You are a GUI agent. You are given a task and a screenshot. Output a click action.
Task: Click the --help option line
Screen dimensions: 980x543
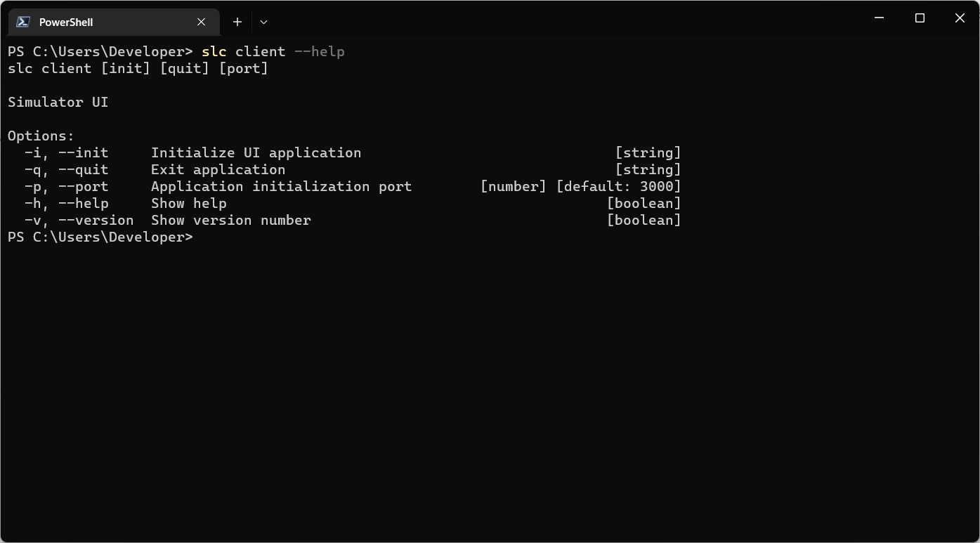83,203
